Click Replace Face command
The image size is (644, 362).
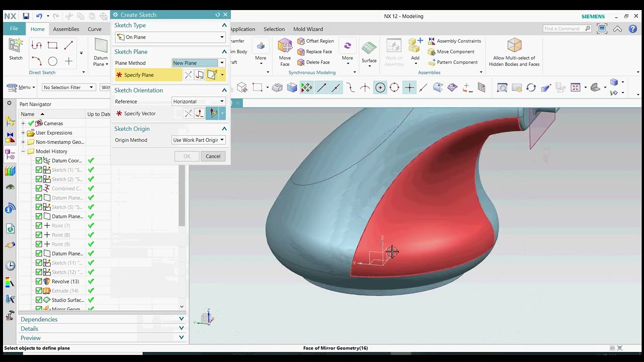pyautogui.click(x=314, y=51)
